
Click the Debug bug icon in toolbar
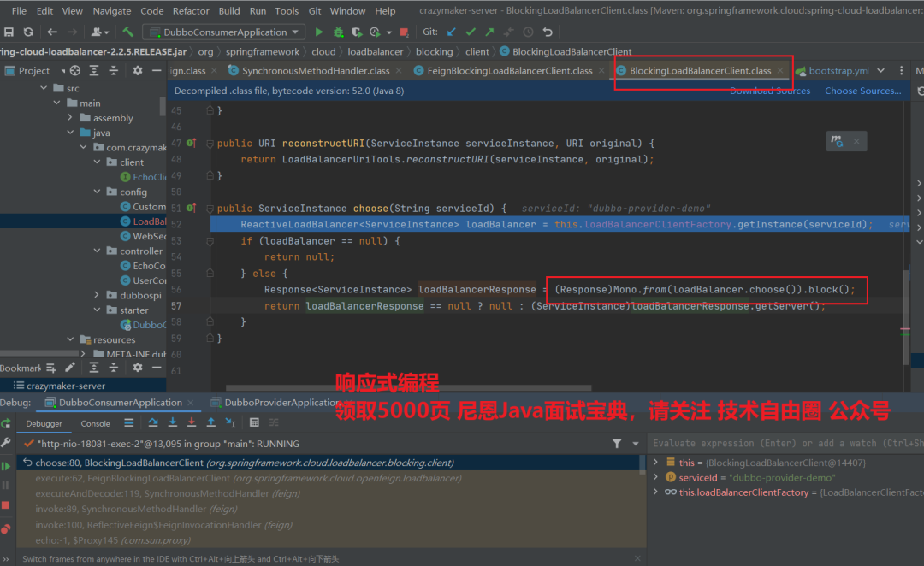coord(339,32)
